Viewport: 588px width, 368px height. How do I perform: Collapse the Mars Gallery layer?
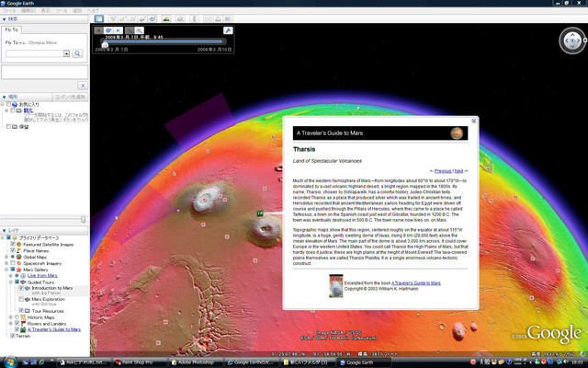pos(6,270)
